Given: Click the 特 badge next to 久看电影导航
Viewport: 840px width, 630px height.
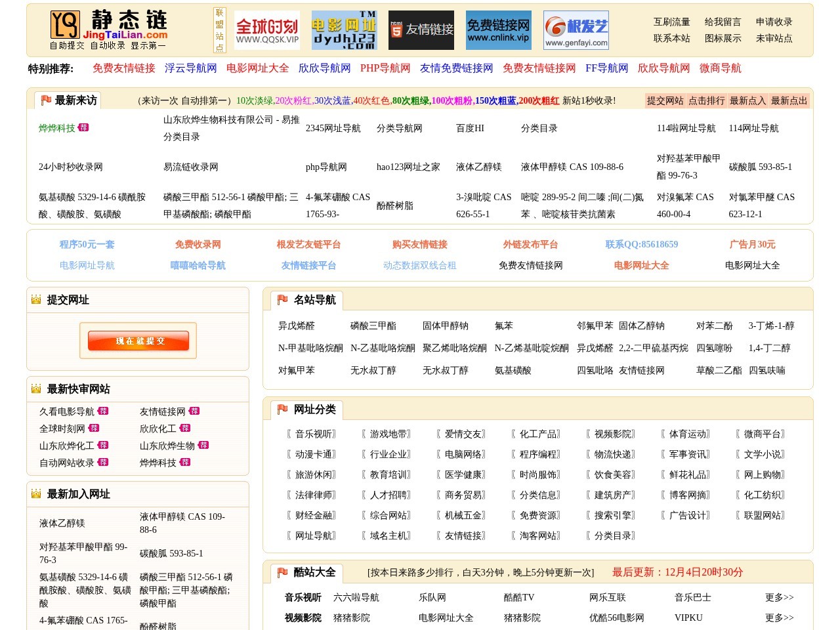Looking at the screenshot, I should pos(104,411).
